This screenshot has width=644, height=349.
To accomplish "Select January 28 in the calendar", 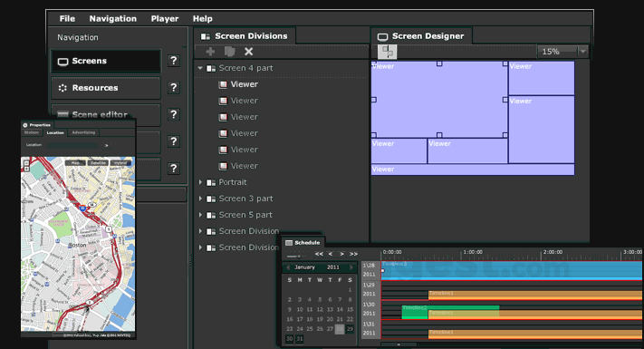I will pyautogui.click(x=340, y=329).
